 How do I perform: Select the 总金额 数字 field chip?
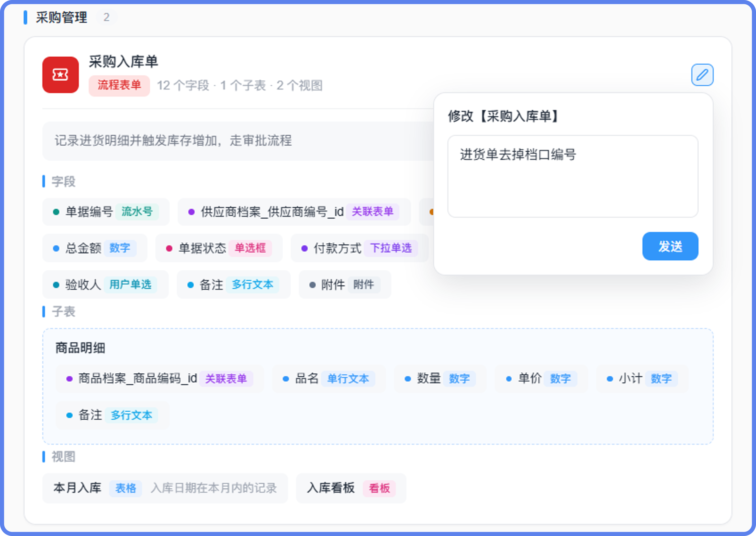[95, 248]
